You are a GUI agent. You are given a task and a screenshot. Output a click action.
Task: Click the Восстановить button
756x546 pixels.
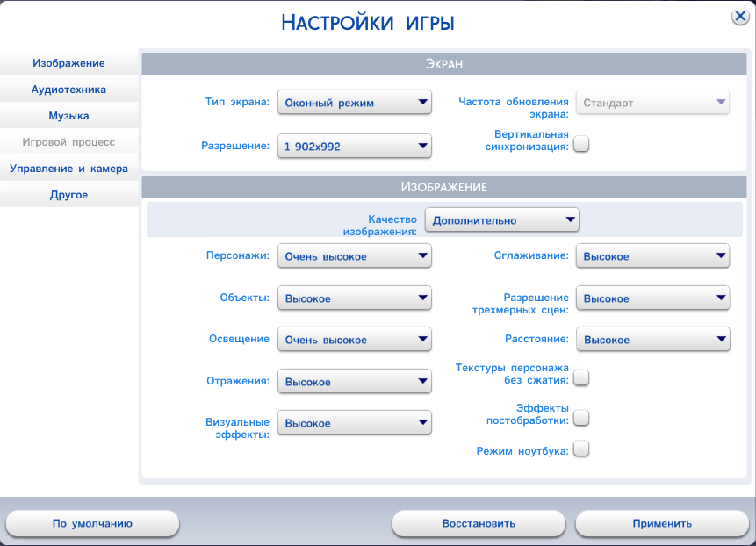[479, 523]
